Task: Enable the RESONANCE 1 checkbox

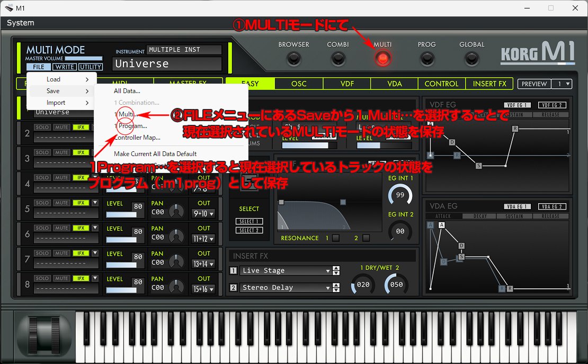Action: click(x=336, y=238)
